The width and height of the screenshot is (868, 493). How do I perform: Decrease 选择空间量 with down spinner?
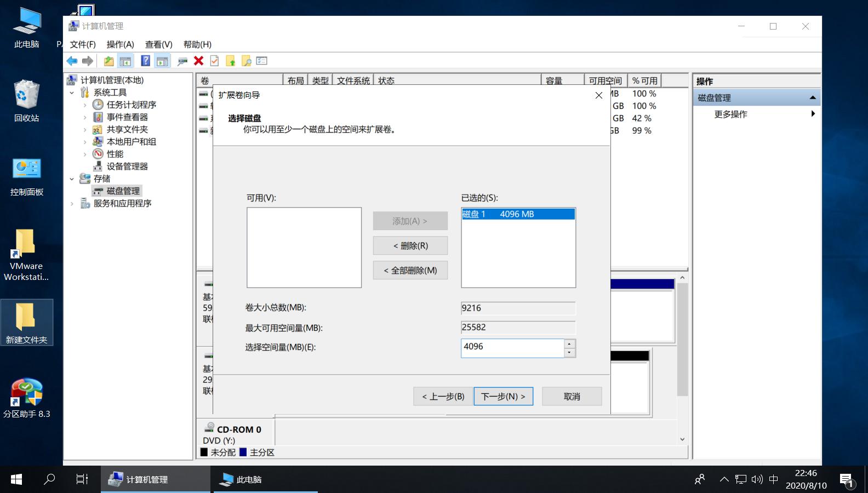570,353
